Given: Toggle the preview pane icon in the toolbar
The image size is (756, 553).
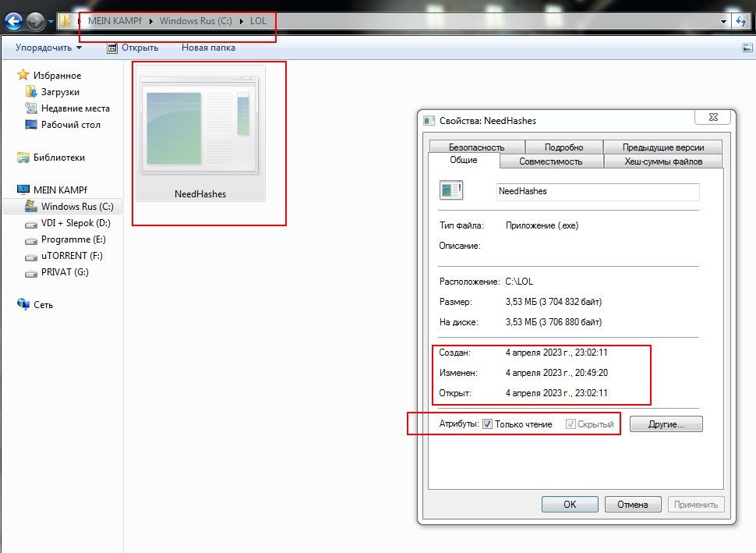Looking at the screenshot, I should tap(747, 48).
